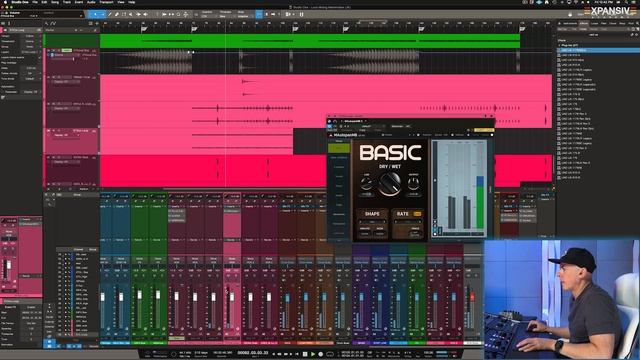Click the second marker flag on the ruler
Image resolution: width=640 pixels, height=360 pixels.
pyautogui.click(x=194, y=29)
